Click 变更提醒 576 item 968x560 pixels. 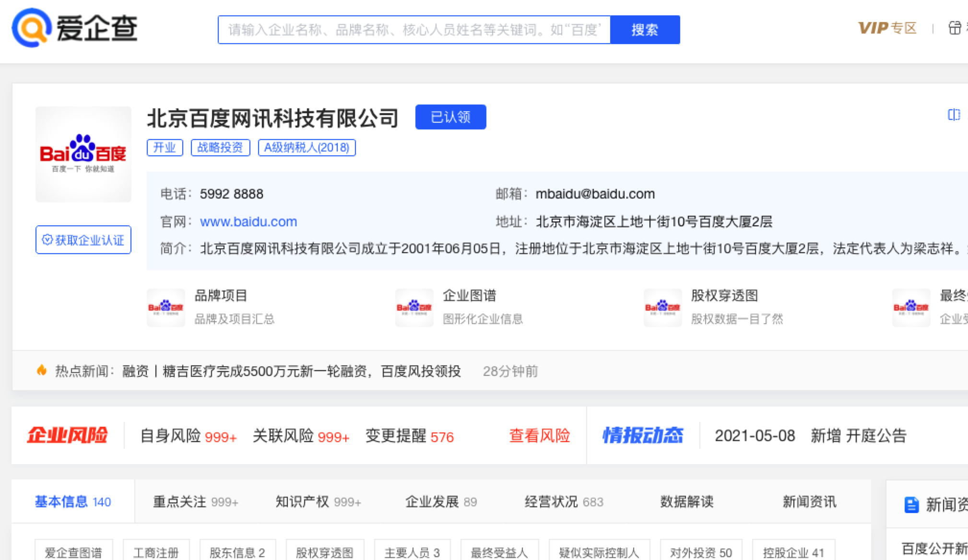tap(409, 436)
